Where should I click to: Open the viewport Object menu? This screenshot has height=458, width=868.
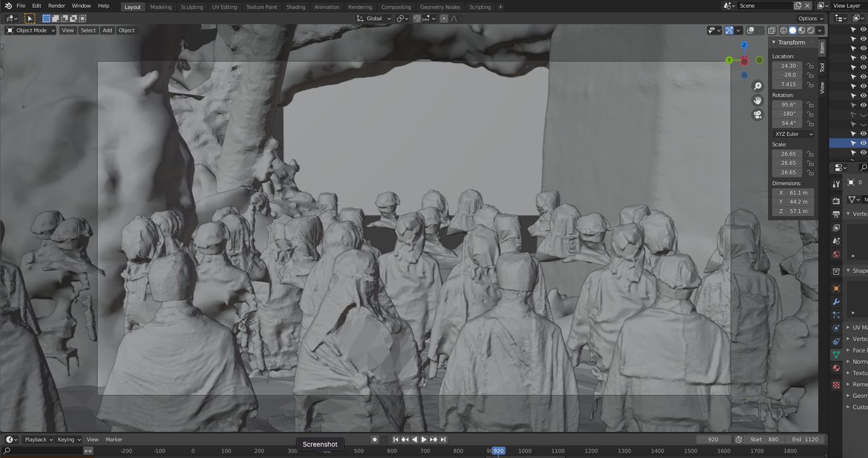[x=127, y=30]
